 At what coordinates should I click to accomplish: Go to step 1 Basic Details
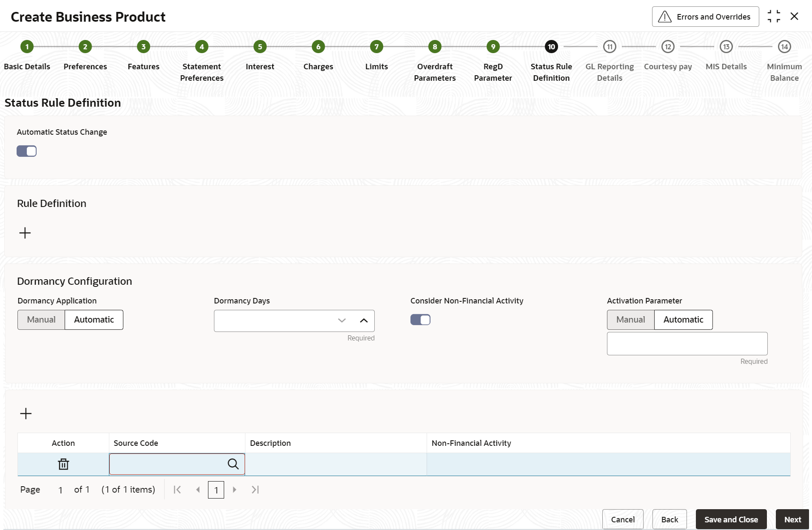(x=27, y=47)
